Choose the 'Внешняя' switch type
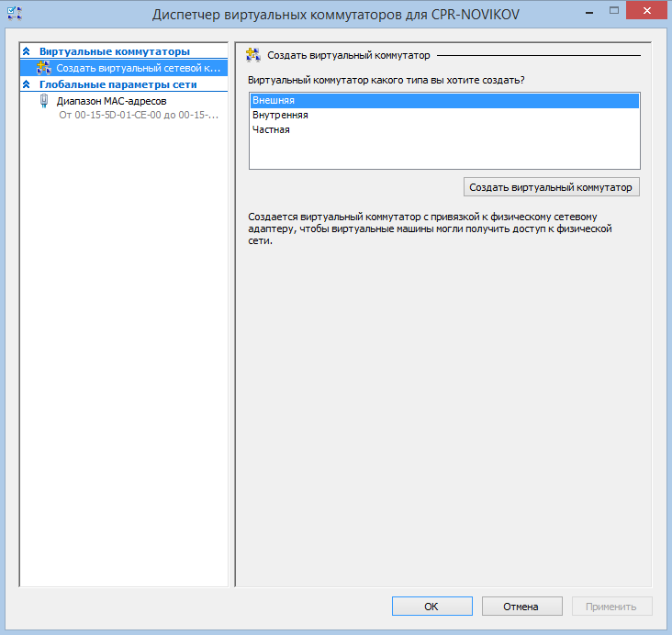Screen dimensions: 672x635 (x=274, y=100)
